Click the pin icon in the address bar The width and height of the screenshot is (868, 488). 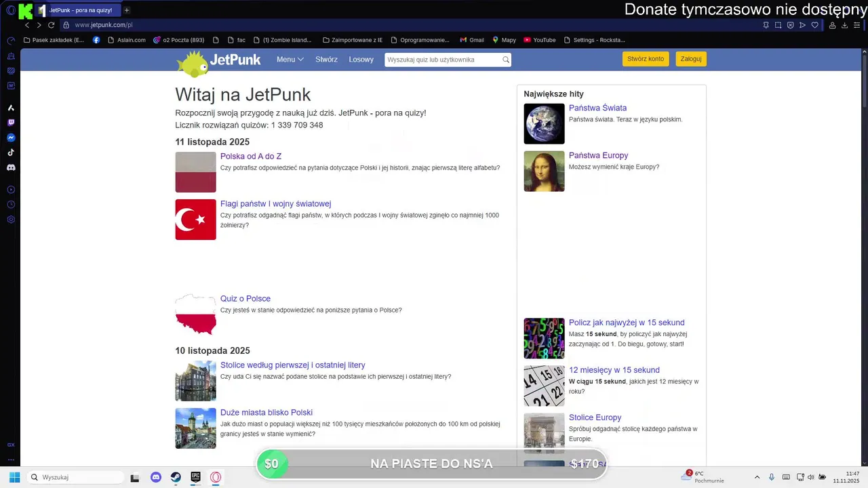(766, 25)
